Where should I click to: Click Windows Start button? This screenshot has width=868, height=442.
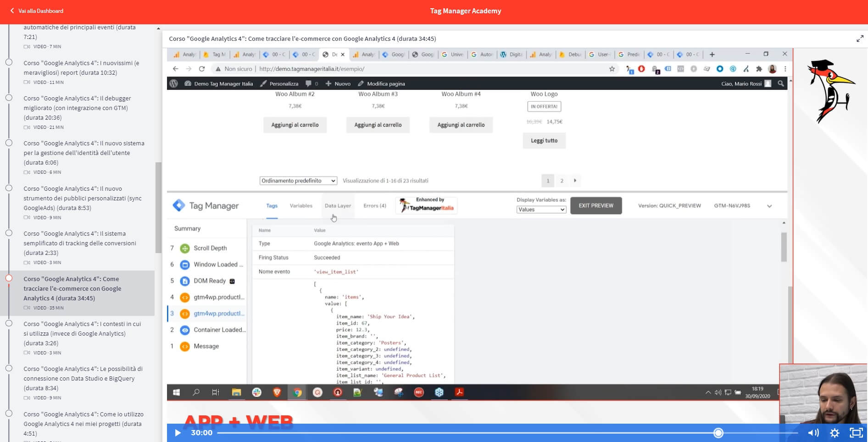pyautogui.click(x=176, y=392)
